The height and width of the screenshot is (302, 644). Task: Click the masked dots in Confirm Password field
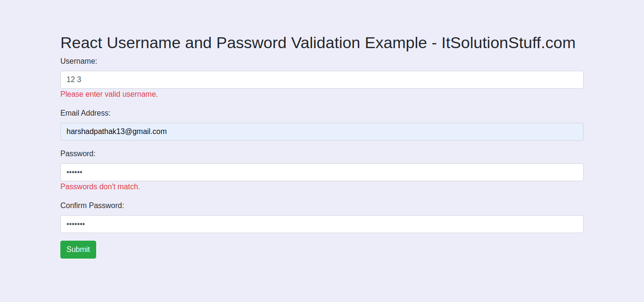[75, 224]
